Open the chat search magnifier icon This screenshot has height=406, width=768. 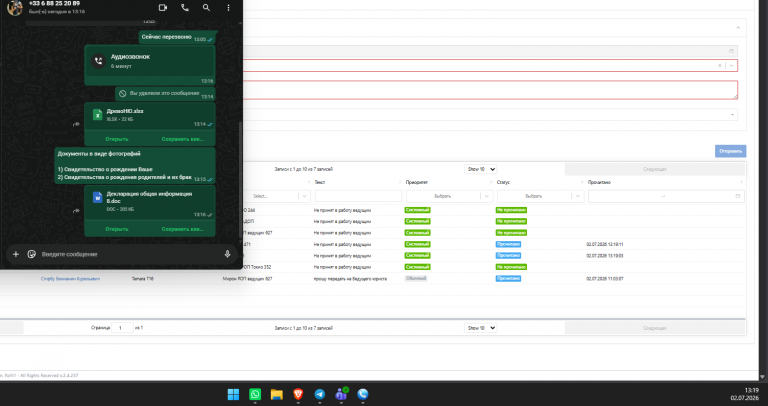coord(206,8)
